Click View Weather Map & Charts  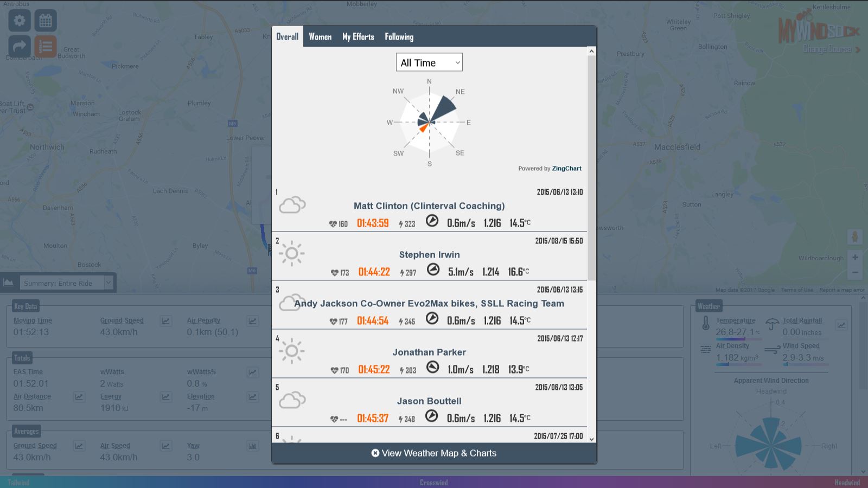click(x=433, y=453)
